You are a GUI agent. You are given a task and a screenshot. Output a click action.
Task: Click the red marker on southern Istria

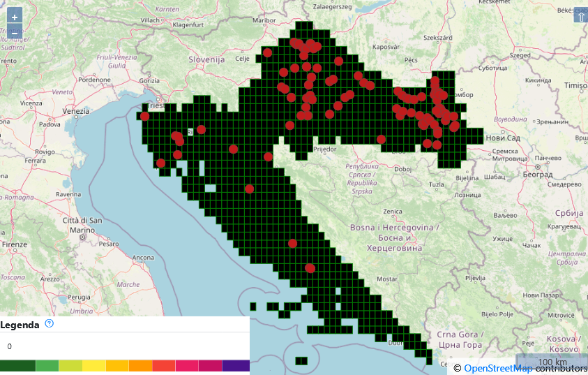pyautogui.click(x=161, y=163)
